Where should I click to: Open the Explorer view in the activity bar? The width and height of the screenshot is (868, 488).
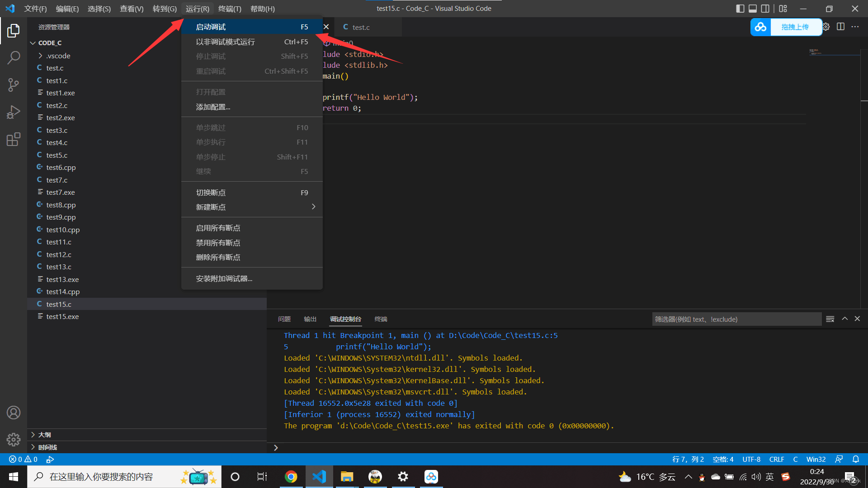coord(13,30)
